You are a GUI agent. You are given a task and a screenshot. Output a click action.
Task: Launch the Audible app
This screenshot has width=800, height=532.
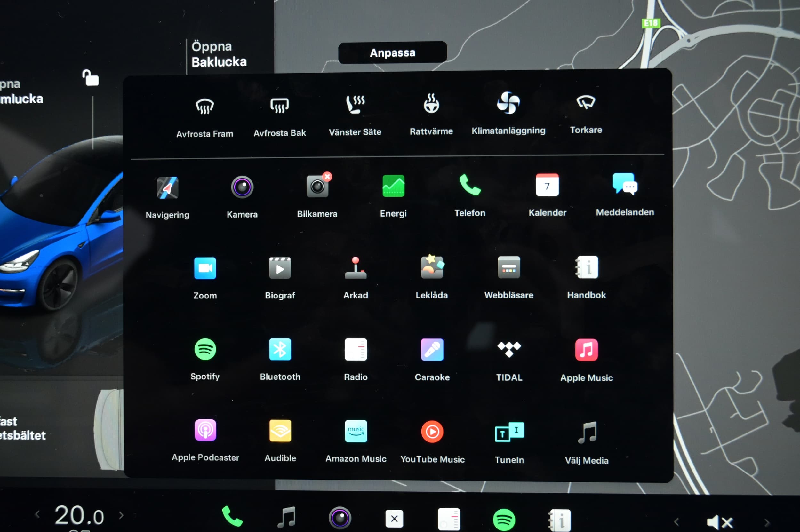pyautogui.click(x=280, y=441)
